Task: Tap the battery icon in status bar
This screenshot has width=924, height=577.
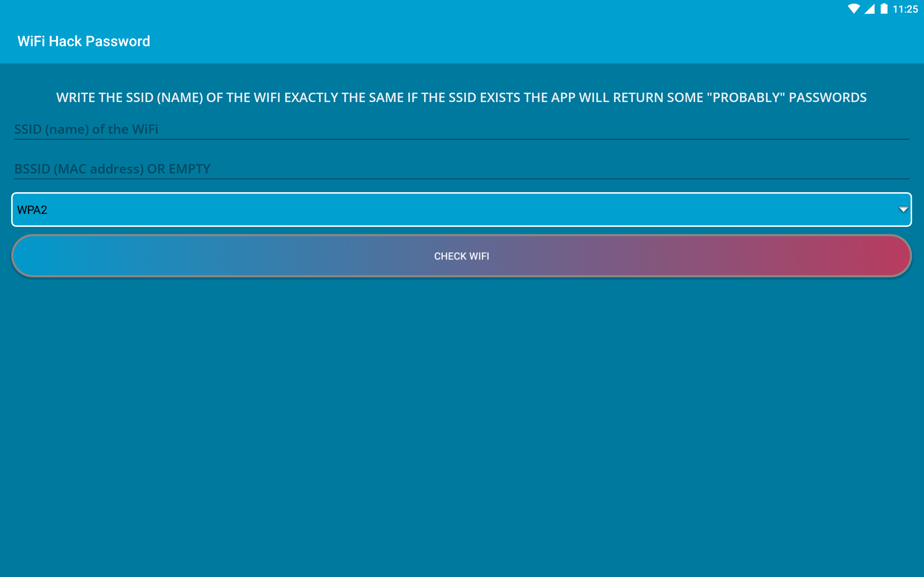Action: 884,9
